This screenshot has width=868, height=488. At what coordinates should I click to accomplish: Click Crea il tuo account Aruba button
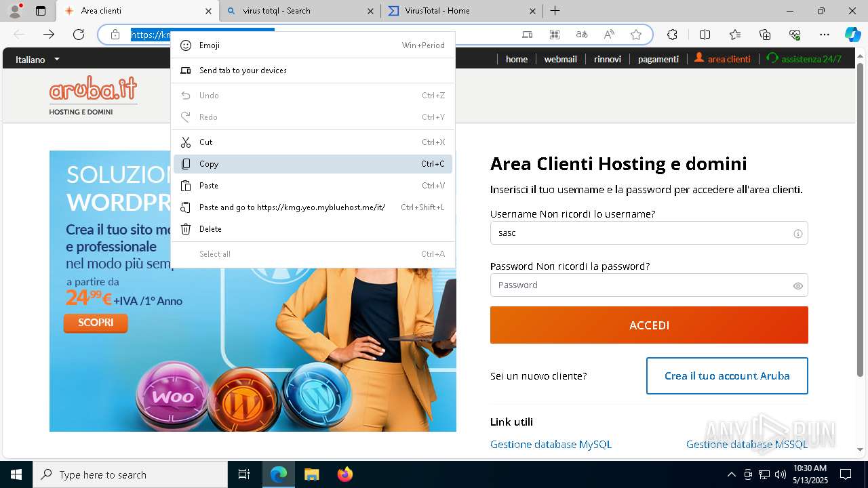(x=727, y=375)
